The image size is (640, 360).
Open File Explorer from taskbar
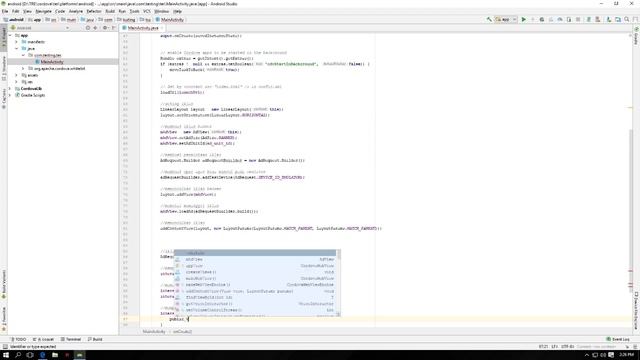click(x=55, y=355)
